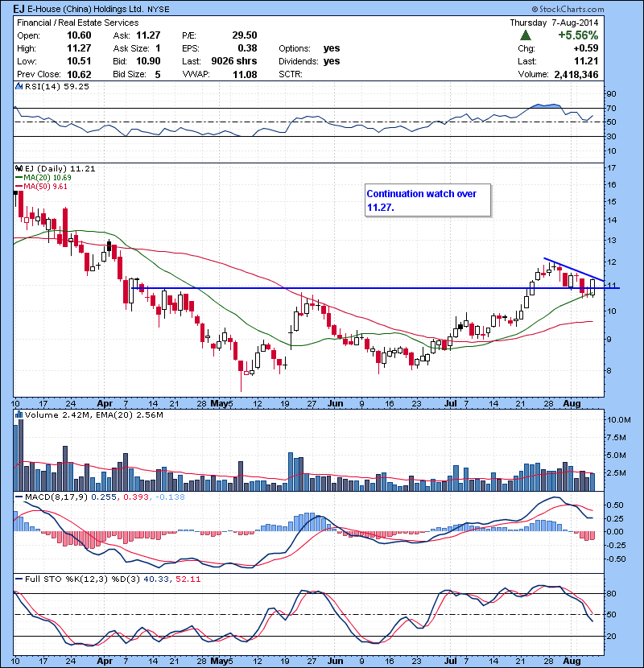Click the EPS value 0.38

click(248, 48)
